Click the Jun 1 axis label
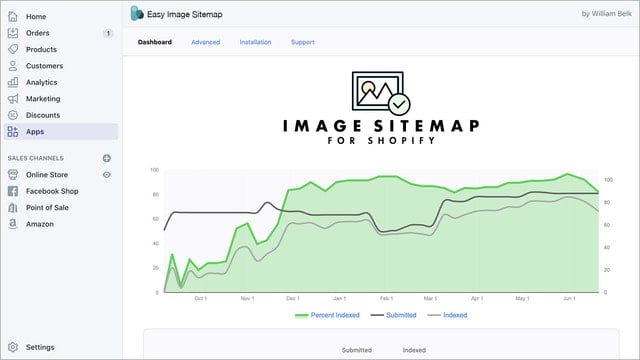This screenshot has height=360, width=640. (x=569, y=298)
